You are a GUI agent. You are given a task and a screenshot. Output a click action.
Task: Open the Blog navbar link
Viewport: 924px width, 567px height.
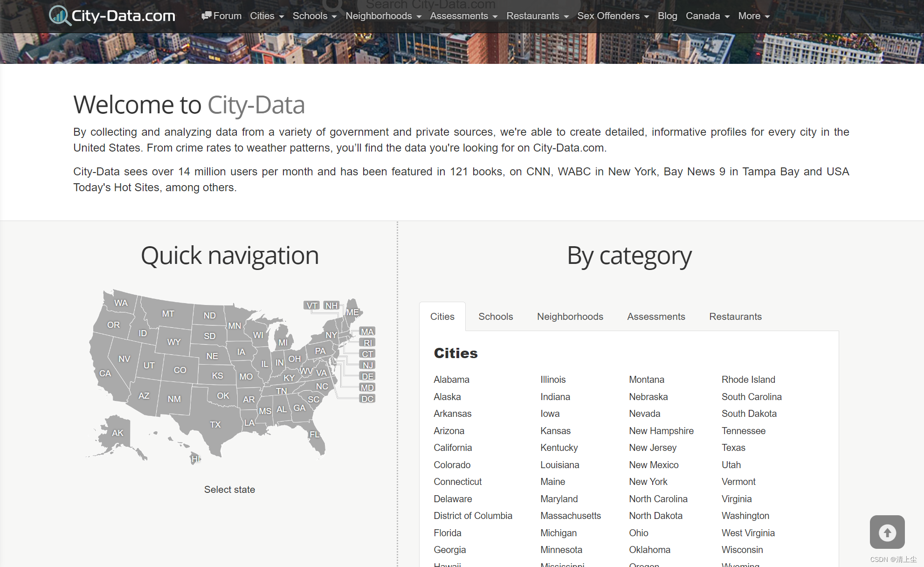point(667,16)
